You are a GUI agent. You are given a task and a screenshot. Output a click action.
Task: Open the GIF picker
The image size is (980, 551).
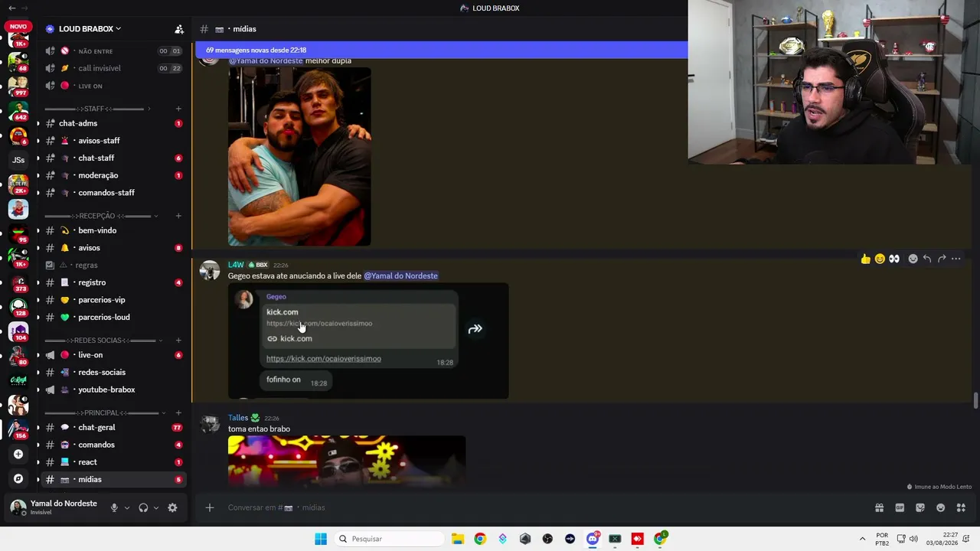point(900,507)
